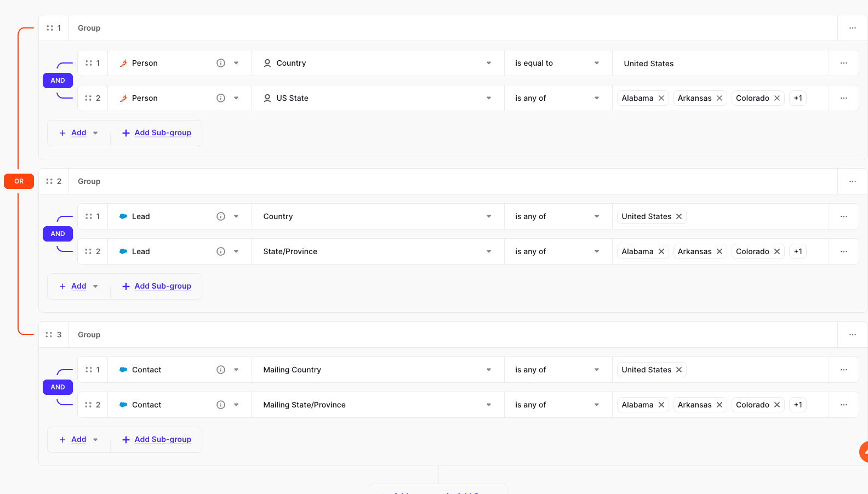Open the three-dot menu for Mailing Country row
868x494 pixels.
coord(843,370)
